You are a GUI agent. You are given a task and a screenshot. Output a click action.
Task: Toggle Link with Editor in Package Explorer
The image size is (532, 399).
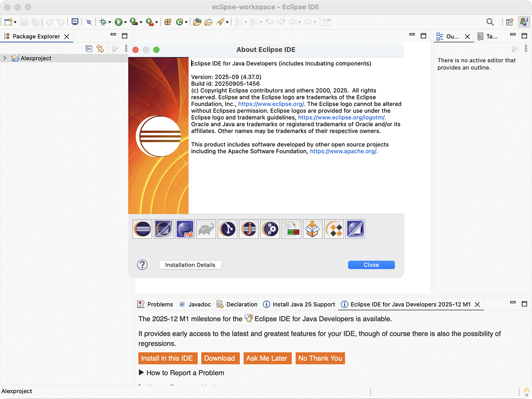tap(100, 48)
